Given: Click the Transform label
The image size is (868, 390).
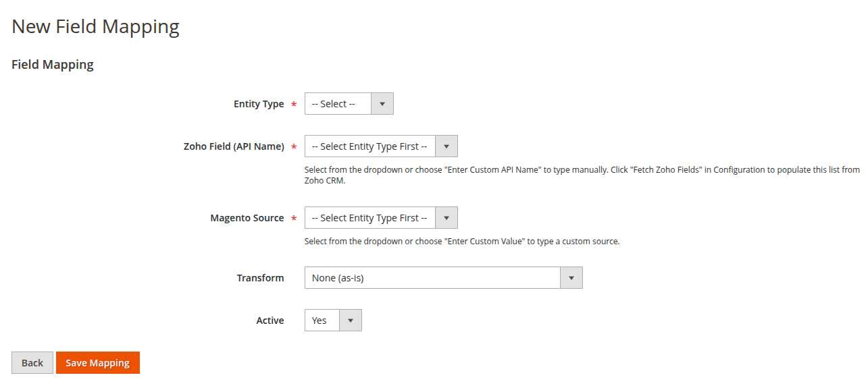Looking at the screenshot, I should tap(261, 278).
